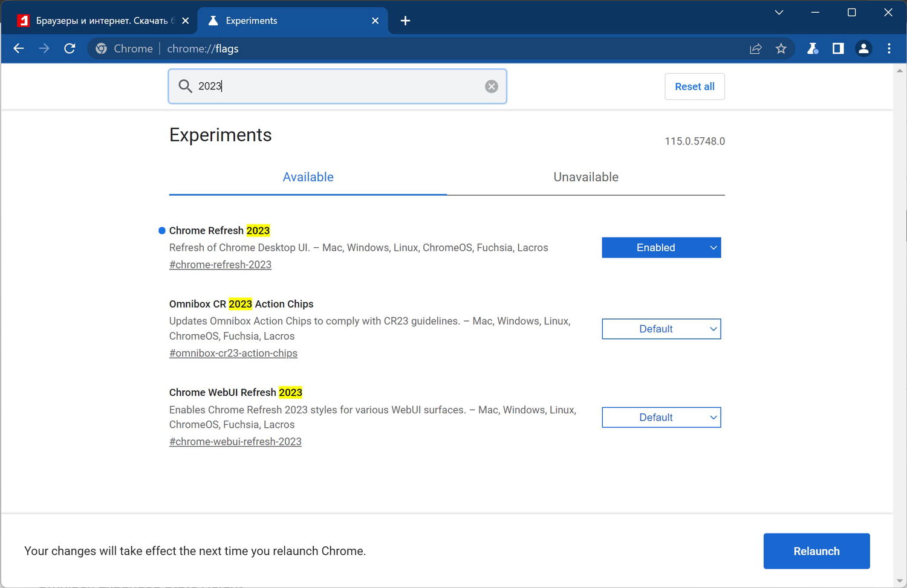Open the #chrome-refresh-2023 link
This screenshot has width=907, height=588.
coord(220,265)
